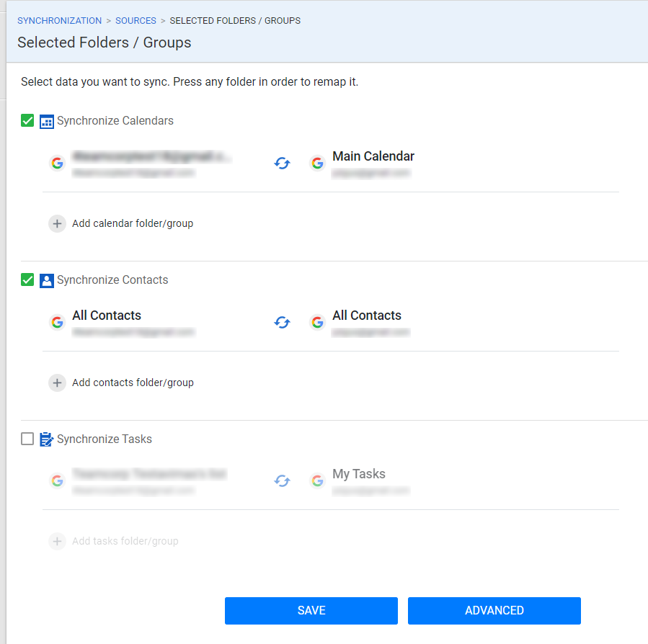Go to SOURCES breadcrumb

tap(136, 21)
